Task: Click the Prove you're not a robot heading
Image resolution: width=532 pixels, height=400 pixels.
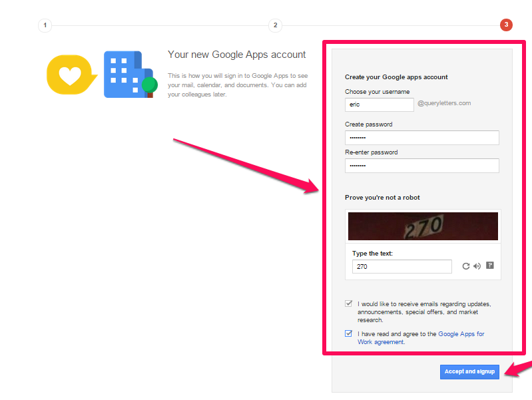Action: pyautogui.click(x=382, y=198)
